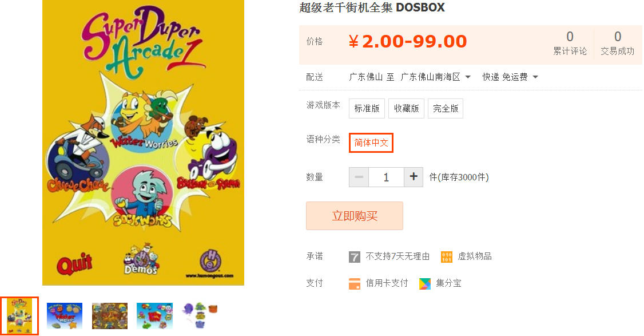The height and width of the screenshot is (336, 644).
Task: Click the credit card payment icon
Action: [x=355, y=284]
